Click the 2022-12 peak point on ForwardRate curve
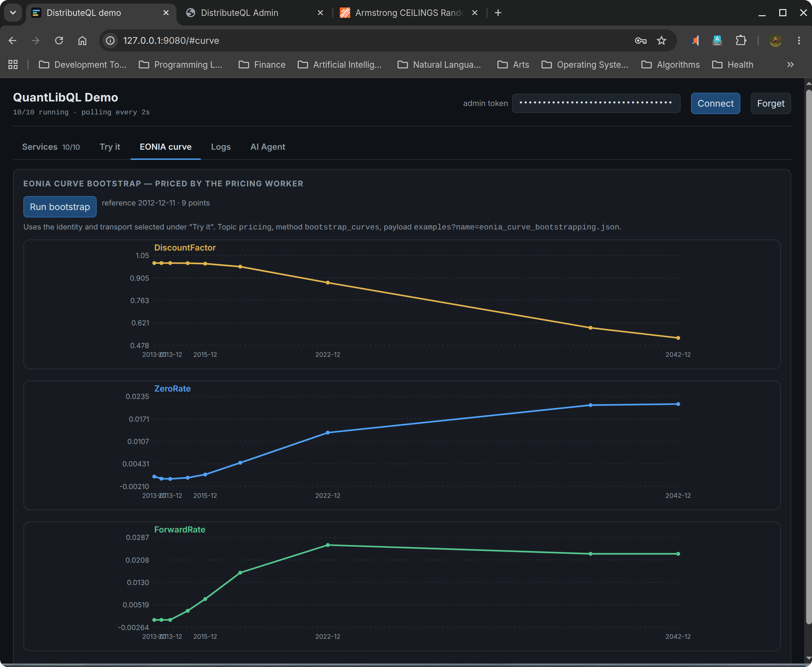Image resolution: width=812 pixels, height=667 pixels. click(328, 545)
